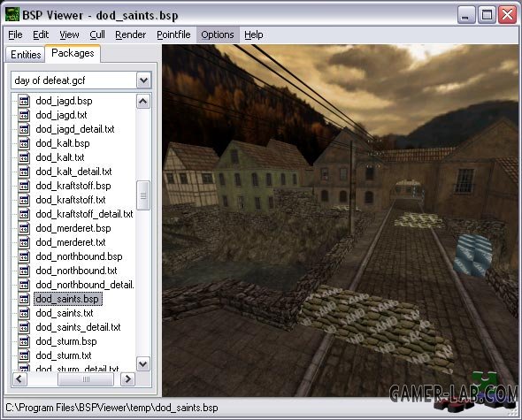Select dod_saints.txt in the package list
Viewport: 522px width, 420px height.
pyautogui.click(x=65, y=313)
